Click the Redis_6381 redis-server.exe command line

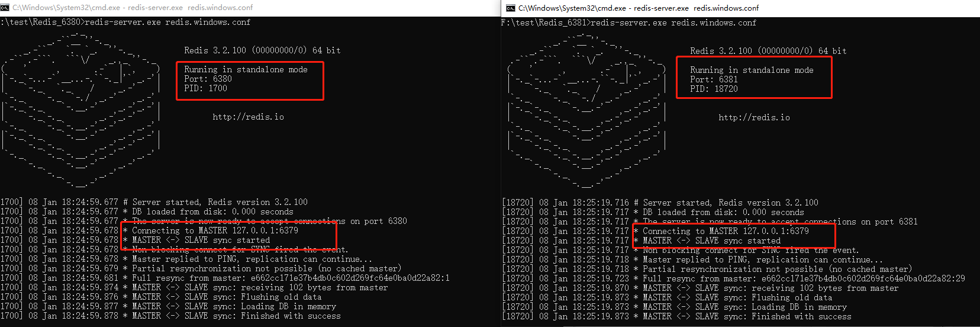(x=628, y=23)
